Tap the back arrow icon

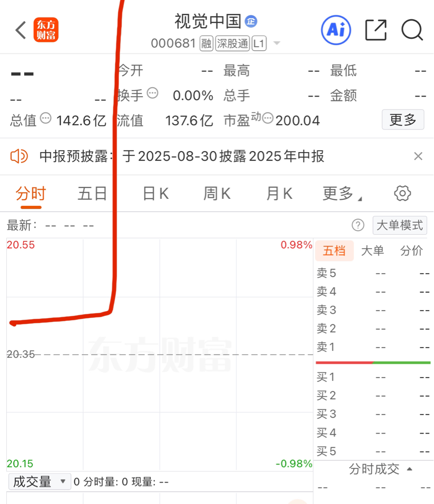21,30
